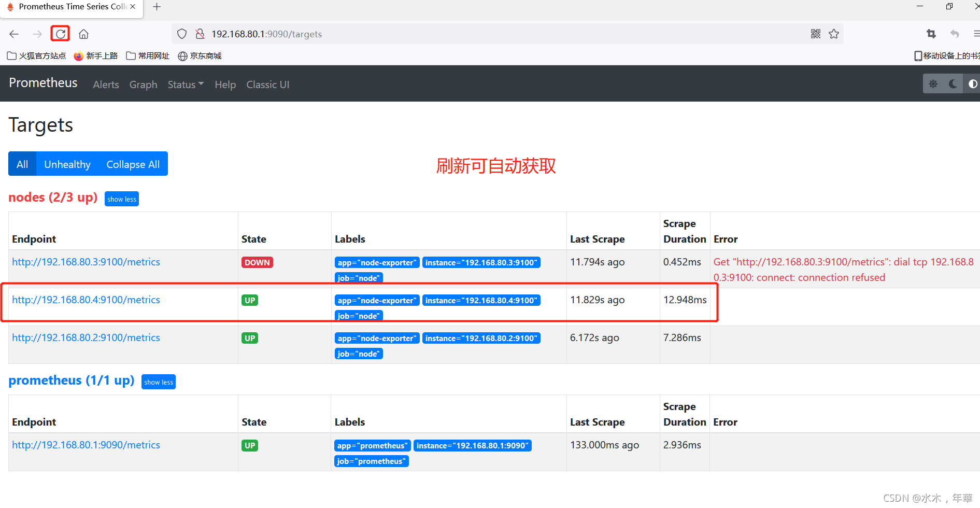Image resolution: width=980 pixels, height=508 pixels.
Task: Switch to light theme sun icon
Action: pos(933,84)
